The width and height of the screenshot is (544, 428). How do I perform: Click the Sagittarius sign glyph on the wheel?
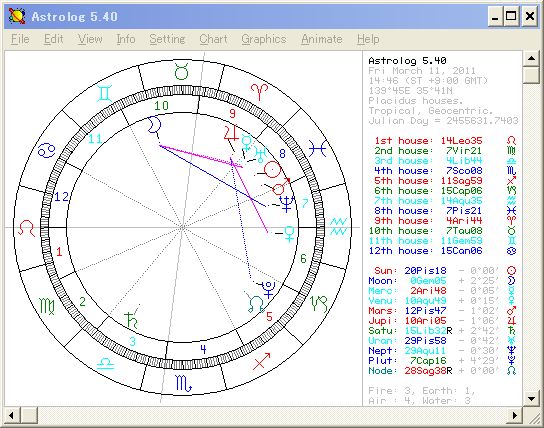click(262, 361)
